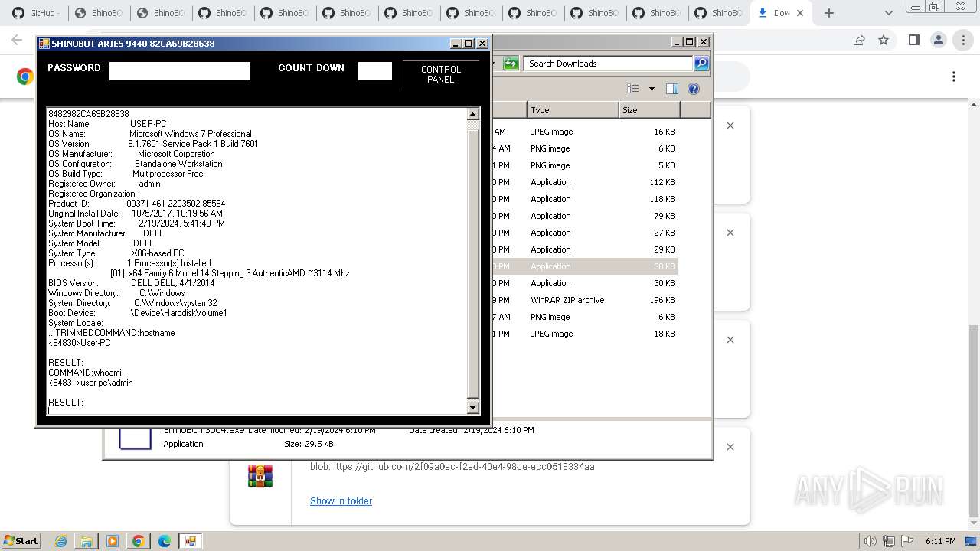Click the ShinoBOT app taskbar icon
Viewport: 980px width, 551px height.
tap(190, 541)
